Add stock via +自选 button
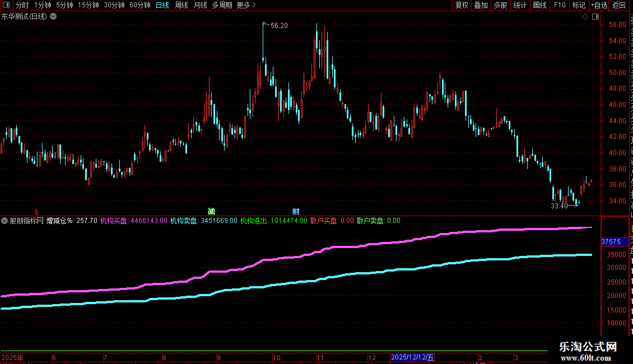633x364 pixels. click(x=599, y=5)
